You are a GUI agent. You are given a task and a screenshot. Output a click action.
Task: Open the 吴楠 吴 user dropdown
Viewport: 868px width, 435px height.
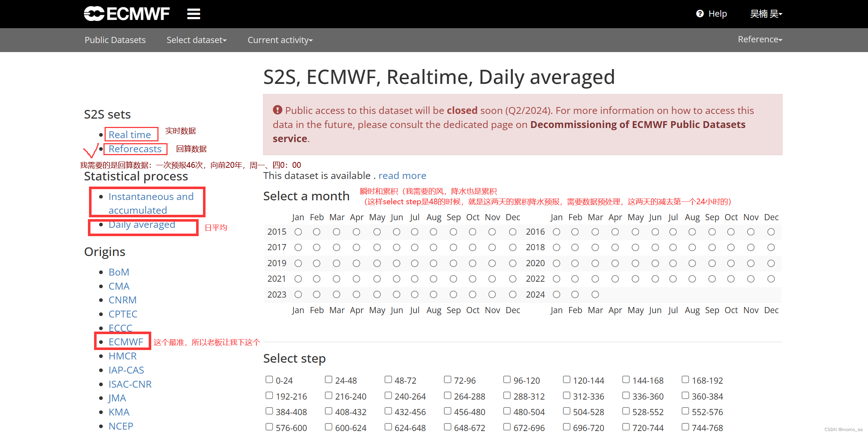pyautogui.click(x=766, y=14)
